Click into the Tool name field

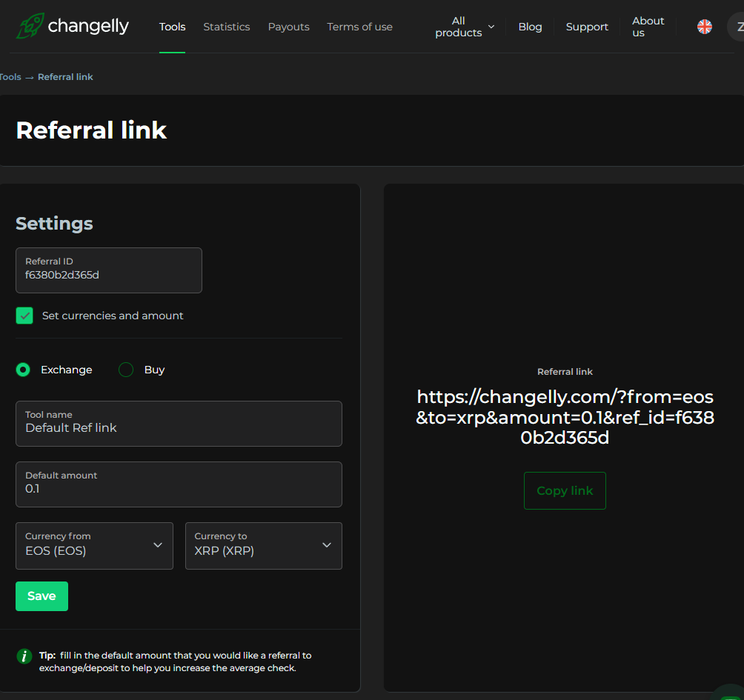(x=179, y=424)
